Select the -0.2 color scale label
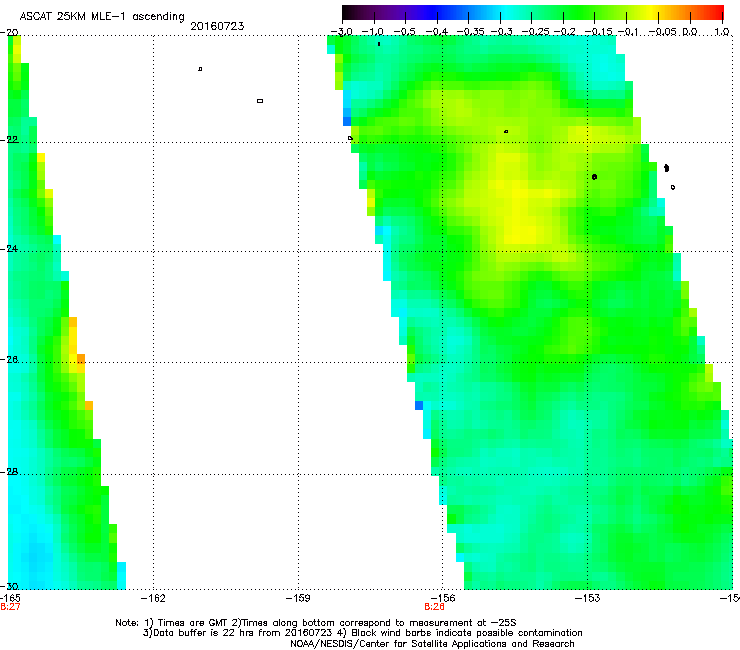 point(565,32)
